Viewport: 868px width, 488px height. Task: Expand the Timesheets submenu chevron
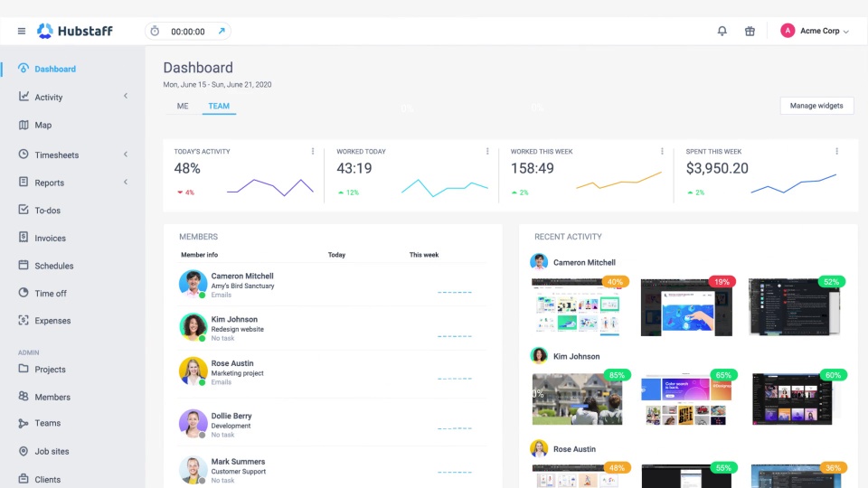126,155
